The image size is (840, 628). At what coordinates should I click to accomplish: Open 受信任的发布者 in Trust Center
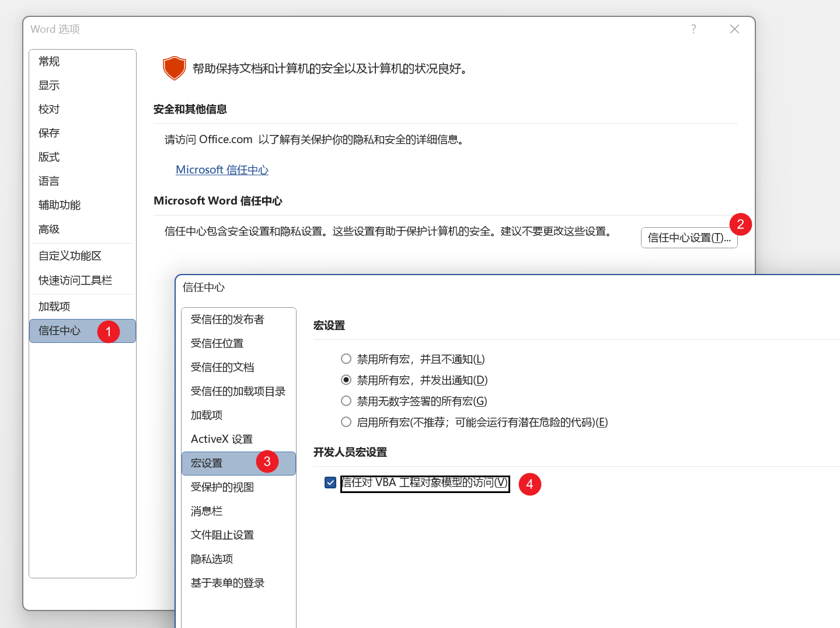point(238,320)
